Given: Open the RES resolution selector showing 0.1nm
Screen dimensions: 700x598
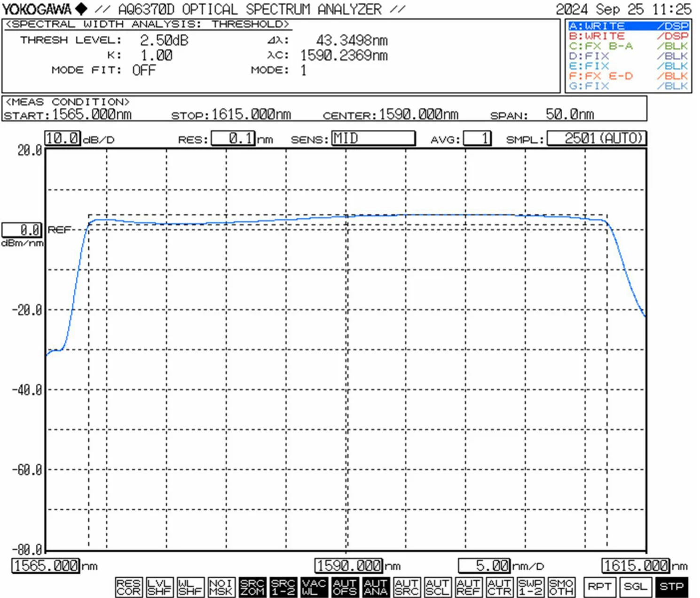Looking at the screenshot, I should pyautogui.click(x=234, y=138).
